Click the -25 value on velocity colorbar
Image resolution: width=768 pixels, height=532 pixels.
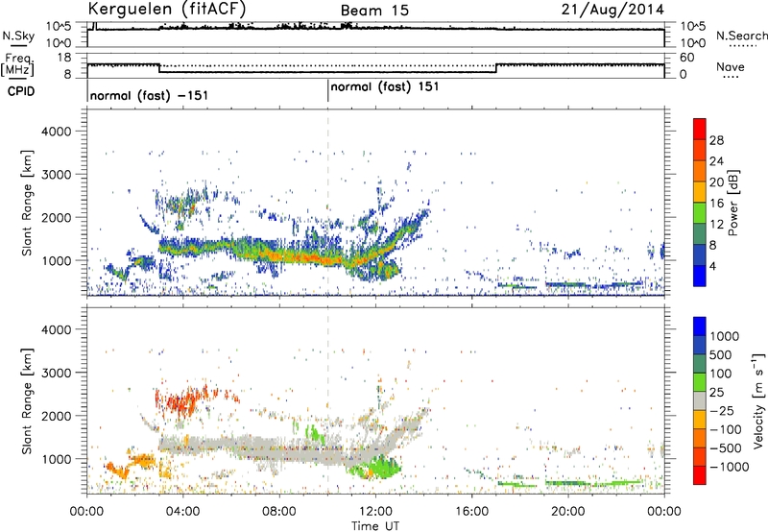pyautogui.click(x=722, y=411)
